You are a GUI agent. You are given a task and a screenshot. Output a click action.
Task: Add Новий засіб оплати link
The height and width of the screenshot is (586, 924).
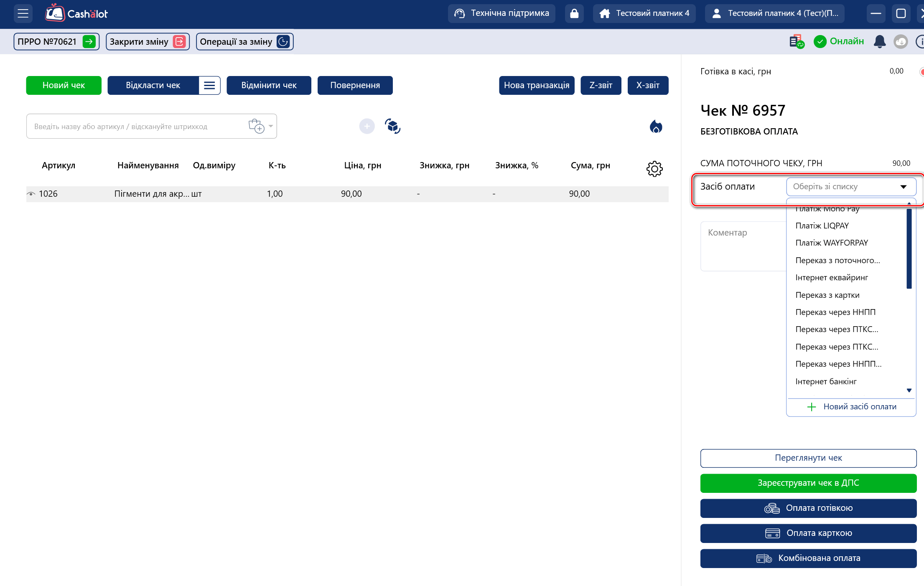point(853,406)
